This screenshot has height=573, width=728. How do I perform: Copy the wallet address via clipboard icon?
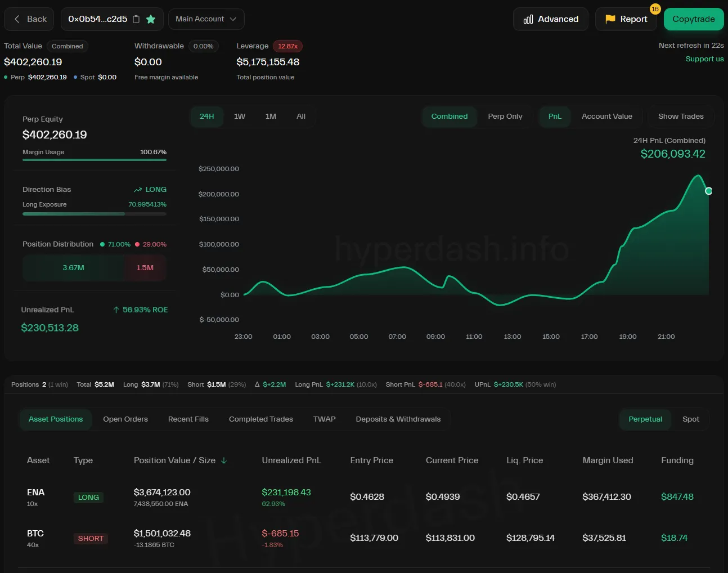[136, 19]
